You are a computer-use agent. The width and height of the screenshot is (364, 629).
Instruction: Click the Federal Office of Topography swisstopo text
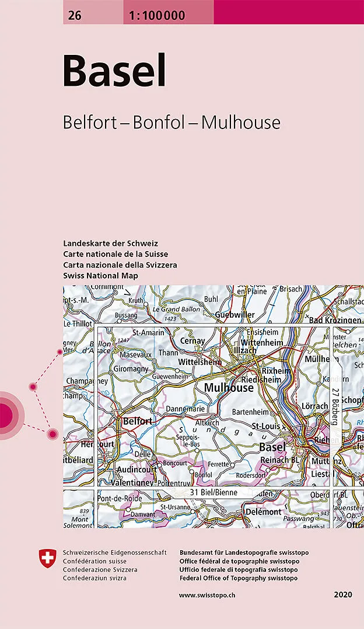point(240,578)
